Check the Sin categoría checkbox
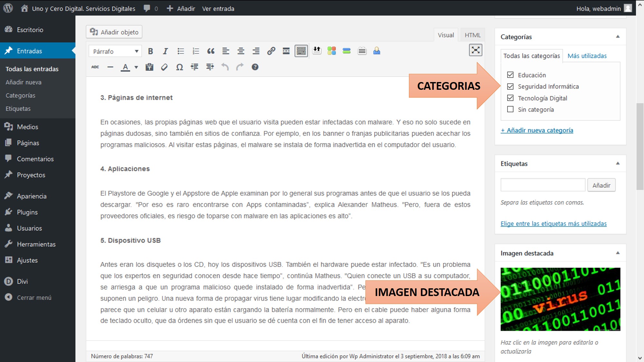The height and width of the screenshot is (362, 644). click(510, 109)
